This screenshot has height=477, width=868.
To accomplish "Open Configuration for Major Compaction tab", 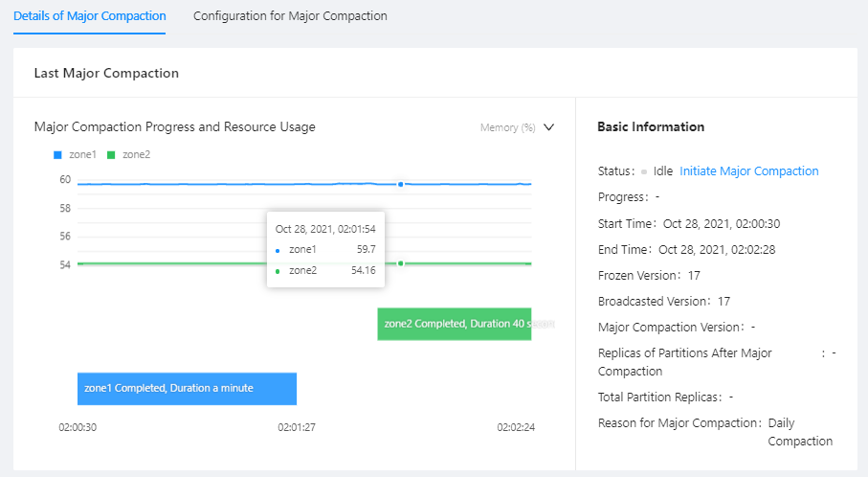I will tap(290, 16).
